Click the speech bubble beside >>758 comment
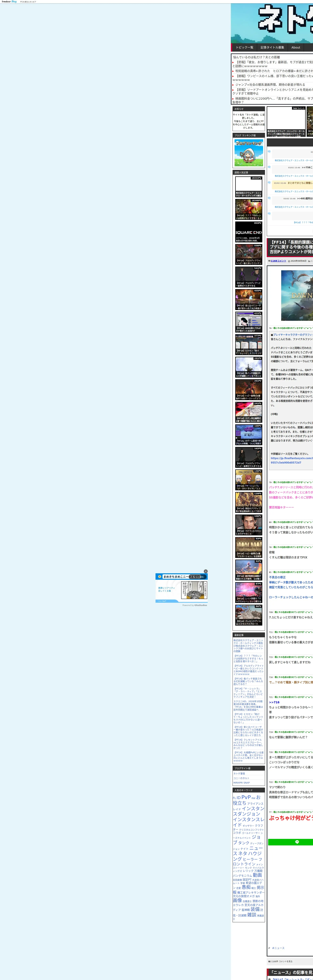Viewport: 313px width, 980px height. 269,167
